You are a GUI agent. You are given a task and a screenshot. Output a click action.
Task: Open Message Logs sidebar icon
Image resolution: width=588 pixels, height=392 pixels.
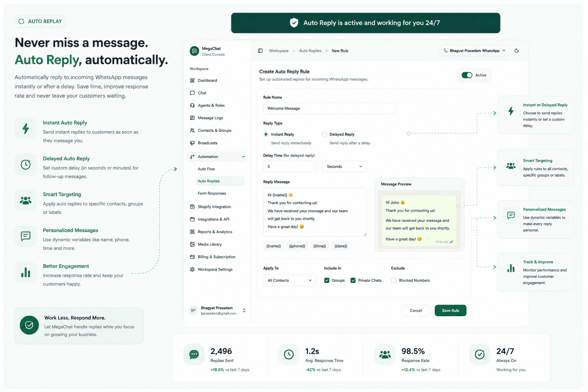coord(192,118)
